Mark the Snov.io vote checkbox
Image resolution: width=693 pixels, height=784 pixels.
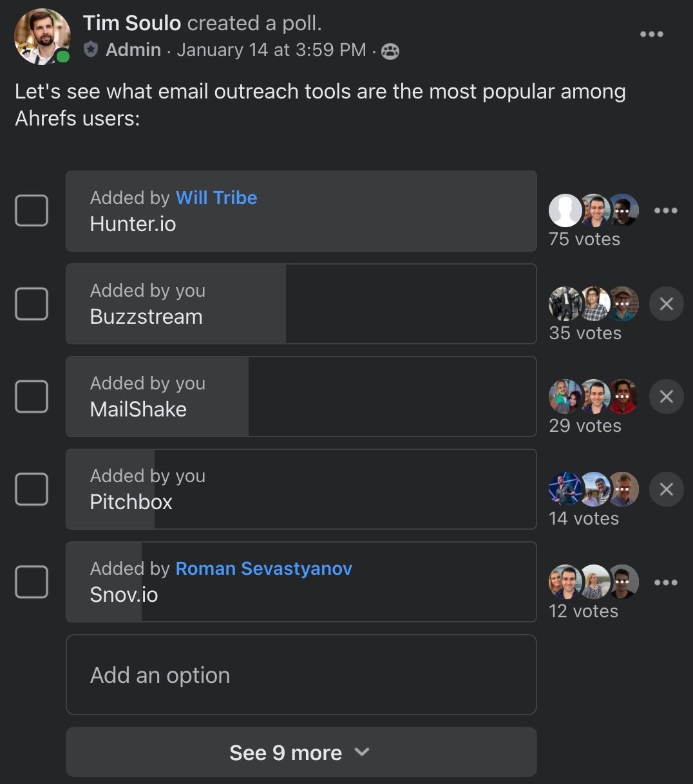[x=32, y=582]
